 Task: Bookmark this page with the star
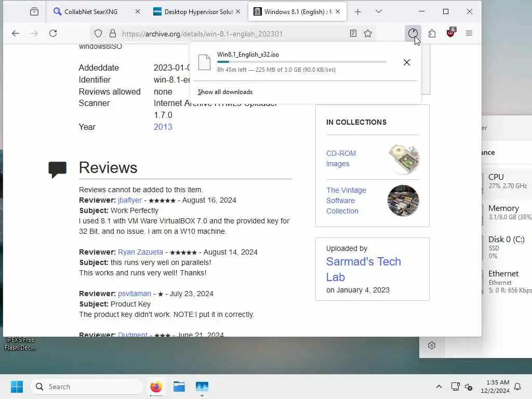point(368,33)
